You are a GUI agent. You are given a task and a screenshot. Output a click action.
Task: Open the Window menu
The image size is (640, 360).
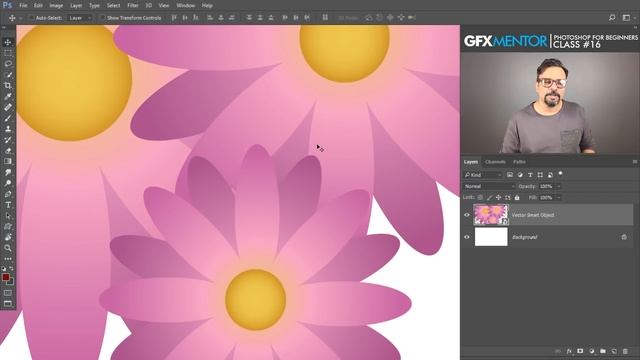coord(186,6)
